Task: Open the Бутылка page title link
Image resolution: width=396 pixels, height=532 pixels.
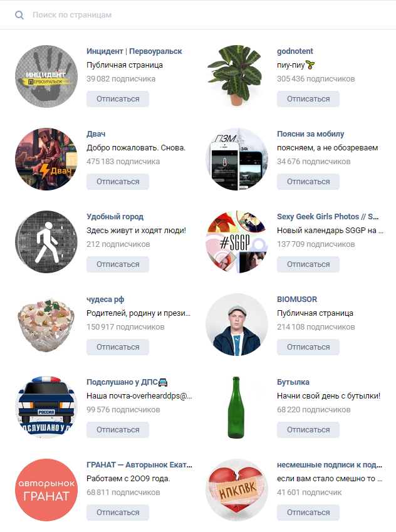Action: click(293, 382)
